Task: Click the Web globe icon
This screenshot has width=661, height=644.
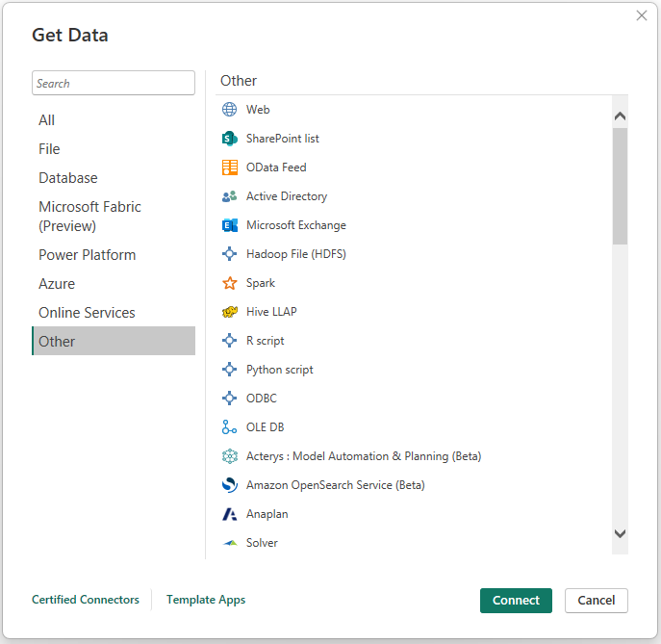Action: [x=229, y=110]
